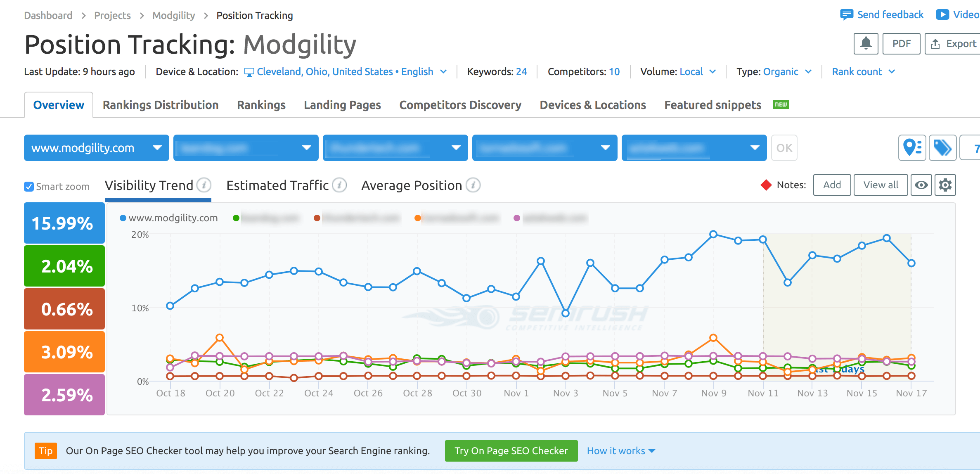The image size is (980, 474).
Task: Click the Export upload icon
Action: (x=935, y=44)
